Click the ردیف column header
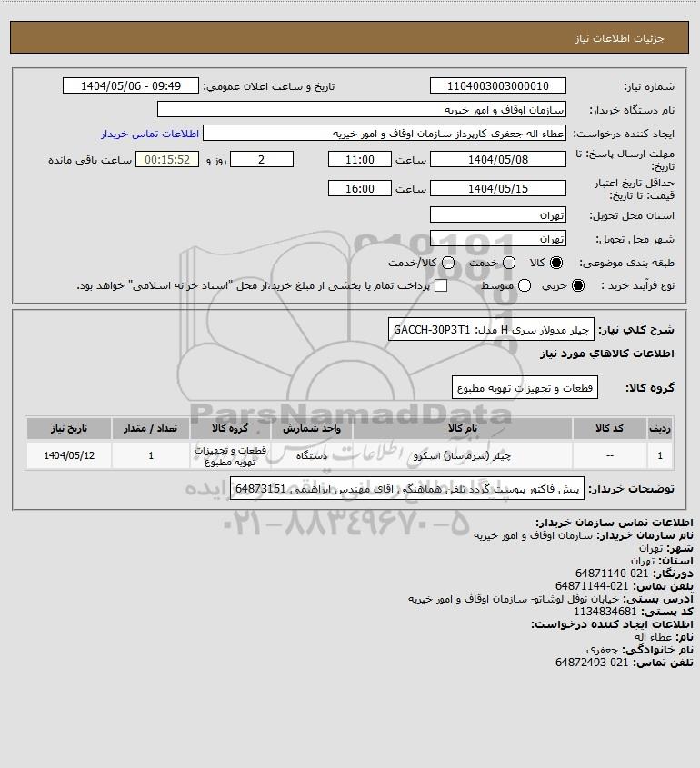Viewport: 700px width, 768px height. click(x=660, y=429)
